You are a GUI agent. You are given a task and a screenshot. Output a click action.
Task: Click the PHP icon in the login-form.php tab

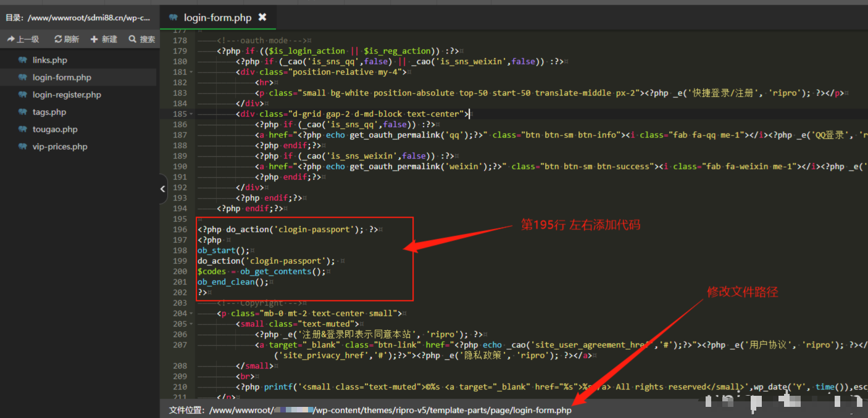pos(173,17)
